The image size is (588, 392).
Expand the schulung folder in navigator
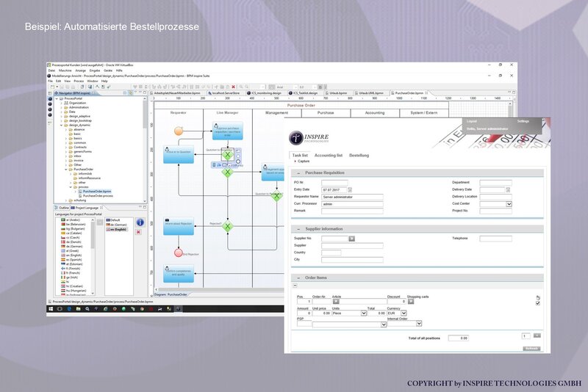[x=66, y=200]
